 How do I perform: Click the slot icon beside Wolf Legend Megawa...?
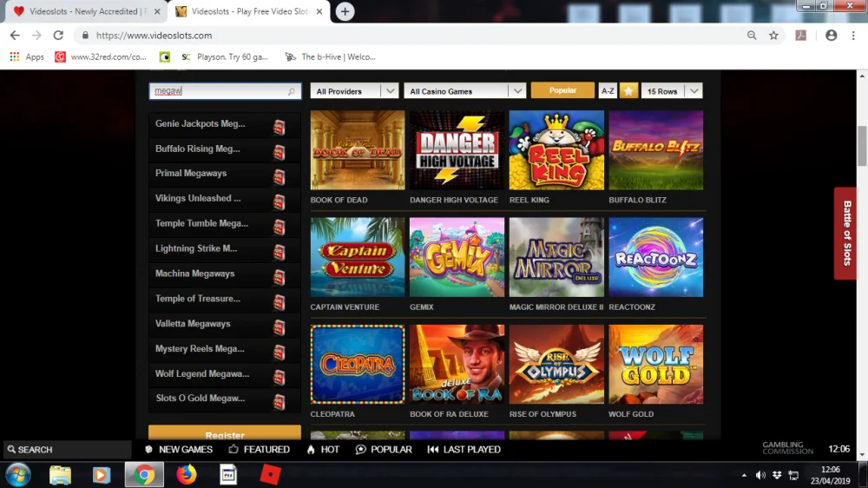tap(279, 377)
